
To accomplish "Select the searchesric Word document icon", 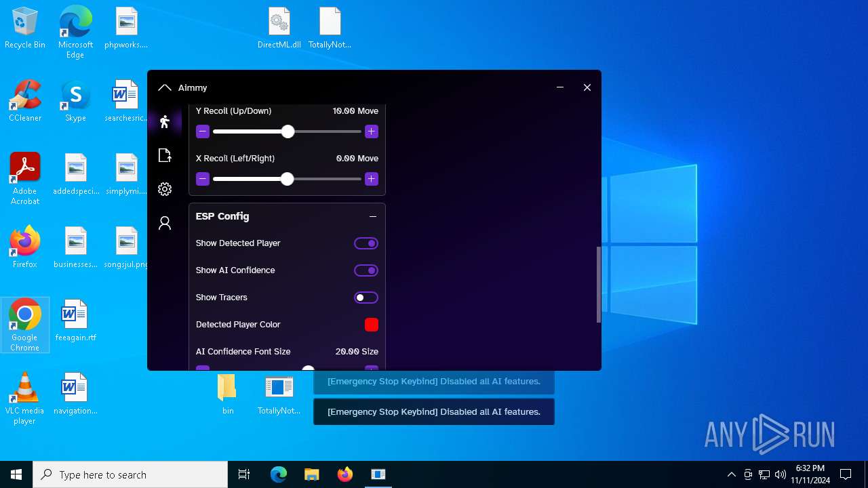I will pos(126,102).
